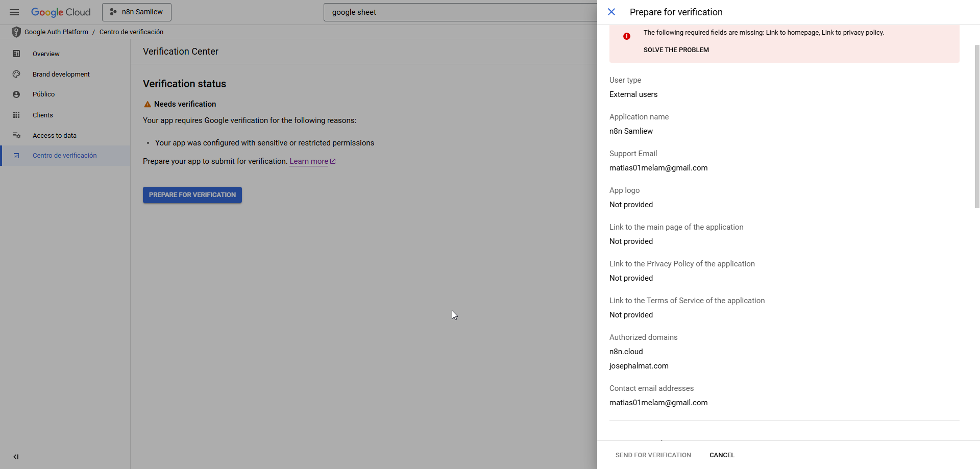The width and height of the screenshot is (980, 469).
Task: Click the sensitive or restricted permissions bullet
Action: pyautogui.click(x=264, y=143)
